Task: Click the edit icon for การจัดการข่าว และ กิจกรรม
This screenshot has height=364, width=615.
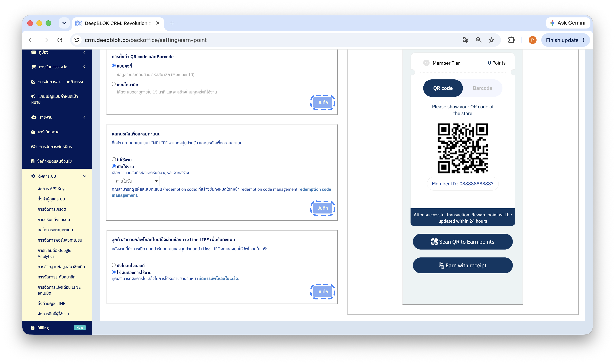Action: click(33, 82)
